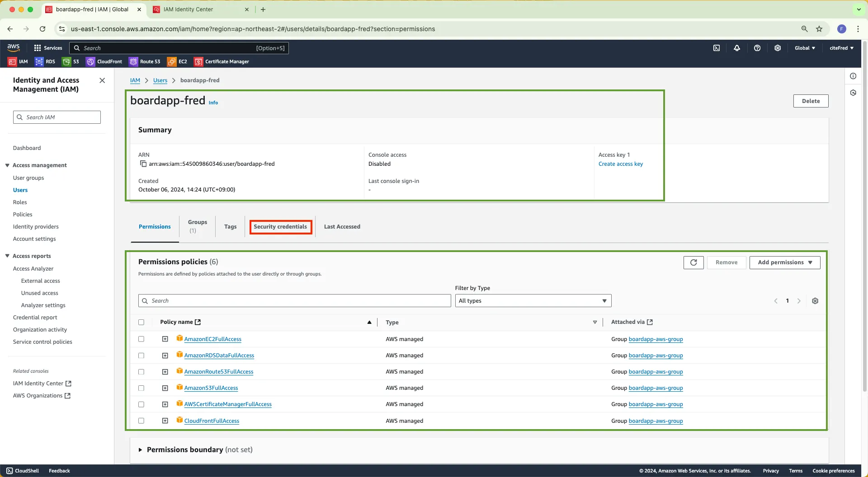
Task: Reload the browser page
Action: 42,29
